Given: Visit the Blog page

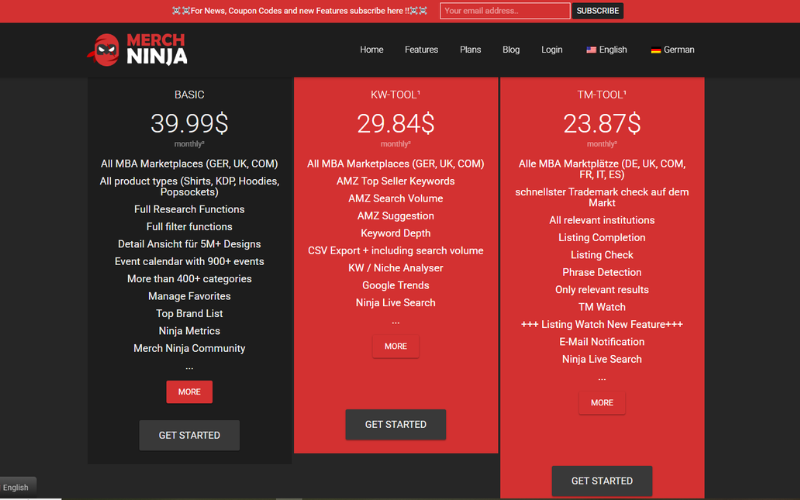Looking at the screenshot, I should pos(511,49).
